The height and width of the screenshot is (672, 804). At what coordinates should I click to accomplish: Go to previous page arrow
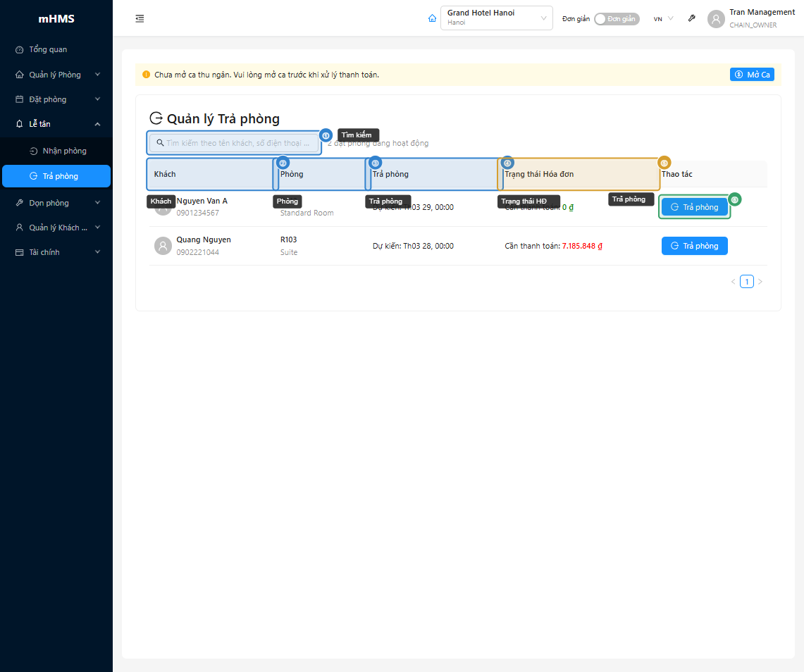(x=734, y=282)
